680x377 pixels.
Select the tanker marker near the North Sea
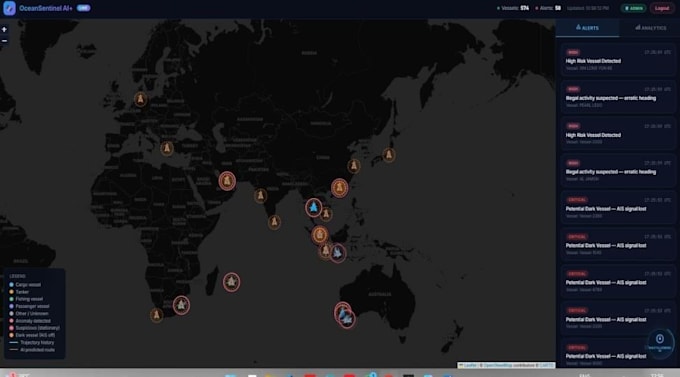click(140, 99)
